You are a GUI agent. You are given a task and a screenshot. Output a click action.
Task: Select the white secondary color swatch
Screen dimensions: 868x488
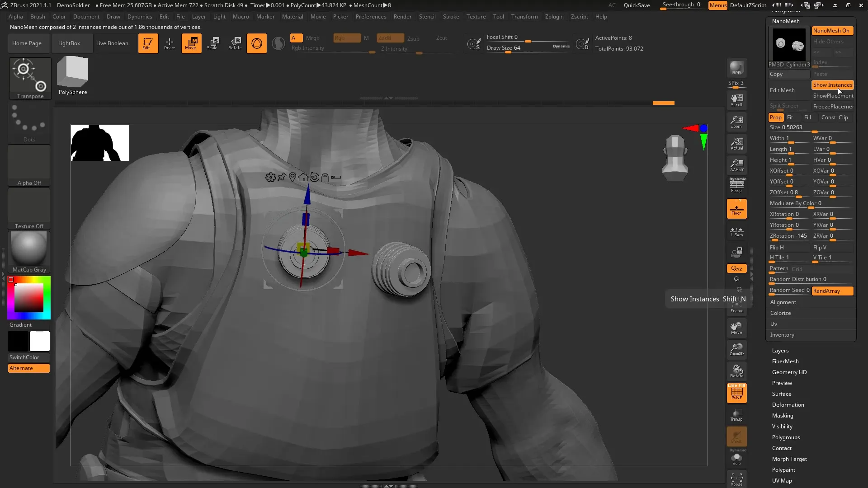[40, 341]
